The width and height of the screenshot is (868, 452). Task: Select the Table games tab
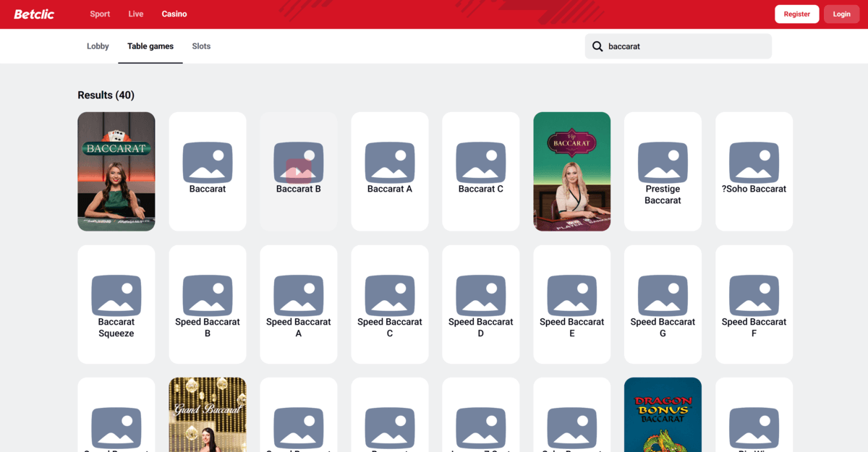point(150,46)
